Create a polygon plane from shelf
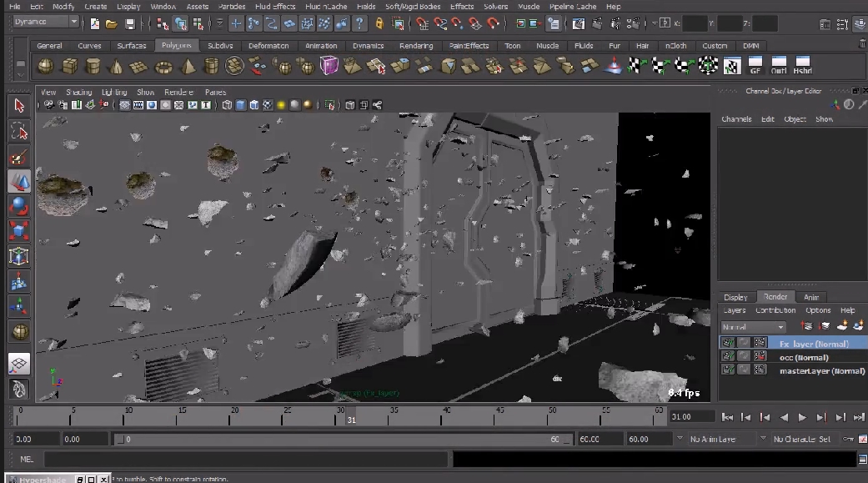Screen dimensions: 868x483 pos(138,67)
